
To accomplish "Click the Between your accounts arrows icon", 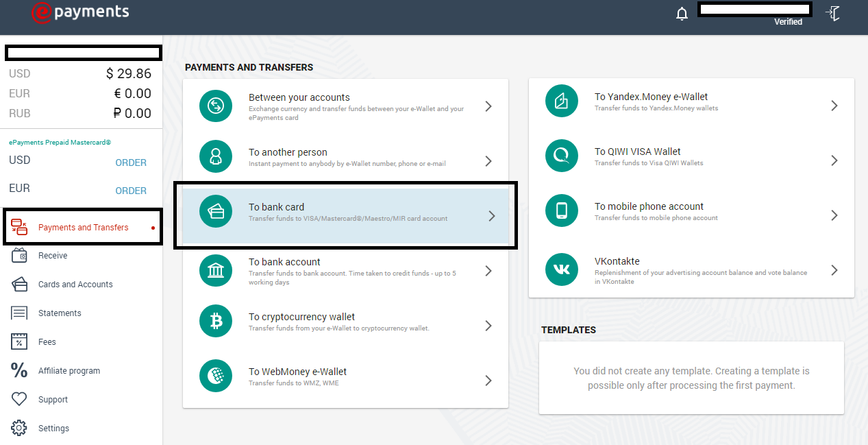I will pos(216,106).
